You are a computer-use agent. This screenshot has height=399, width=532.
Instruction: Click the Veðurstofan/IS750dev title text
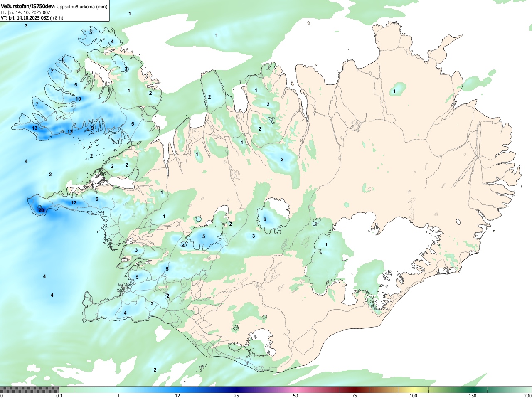28,6
